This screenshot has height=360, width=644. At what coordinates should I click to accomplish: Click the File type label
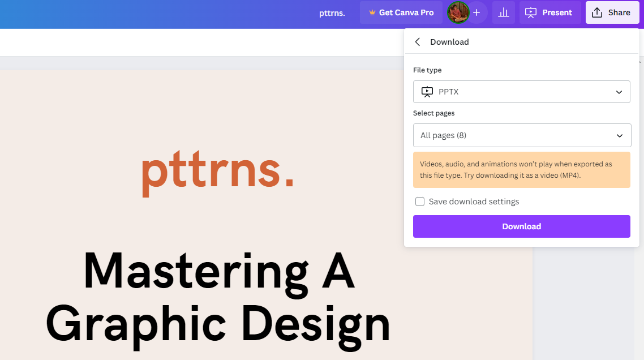click(x=427, y=70)
